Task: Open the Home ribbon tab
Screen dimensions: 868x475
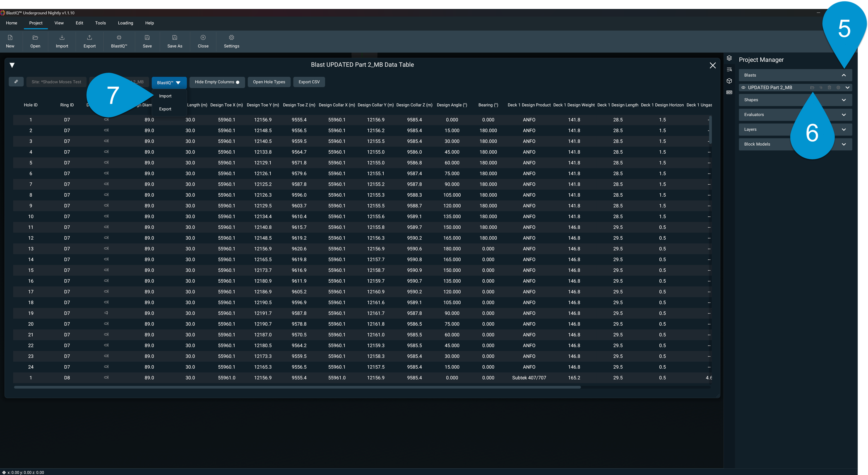Action: (x=11, y=23)
